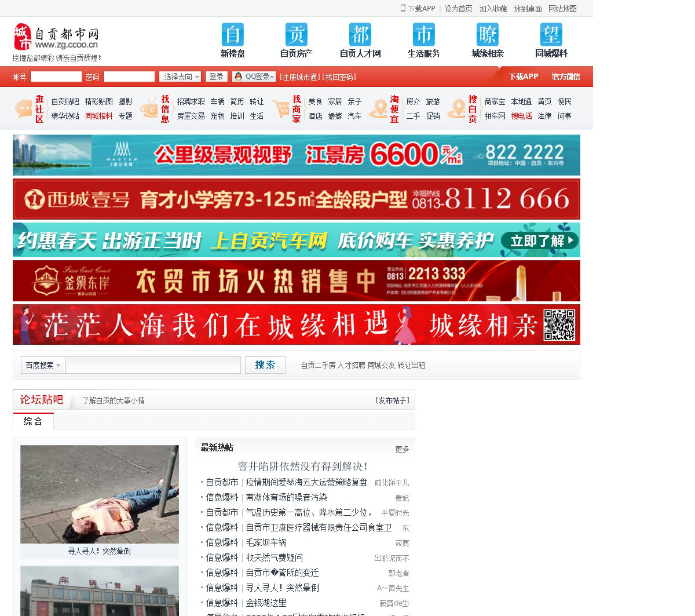Open post 收天然气费疑问

tap(274, 557)
